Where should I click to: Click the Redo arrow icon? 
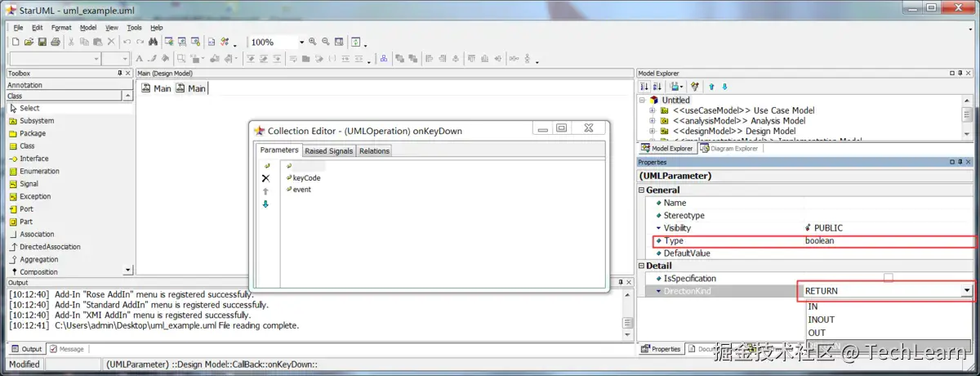click(140, 42)
